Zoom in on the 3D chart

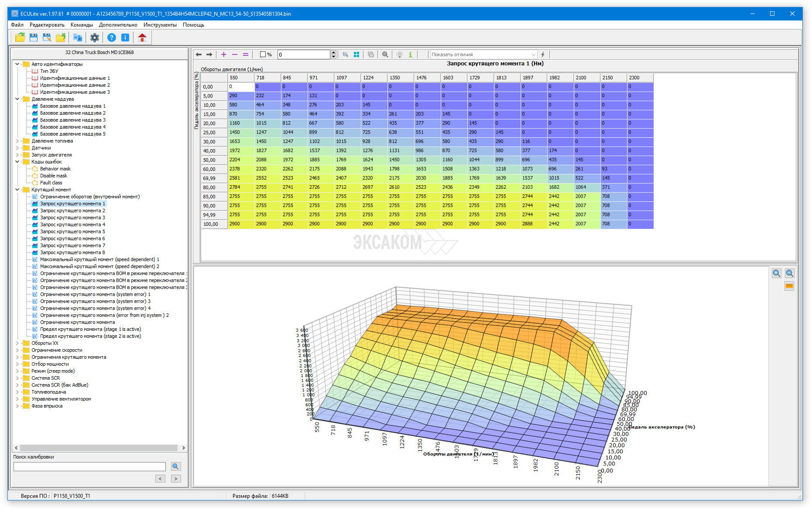(777, 273)
